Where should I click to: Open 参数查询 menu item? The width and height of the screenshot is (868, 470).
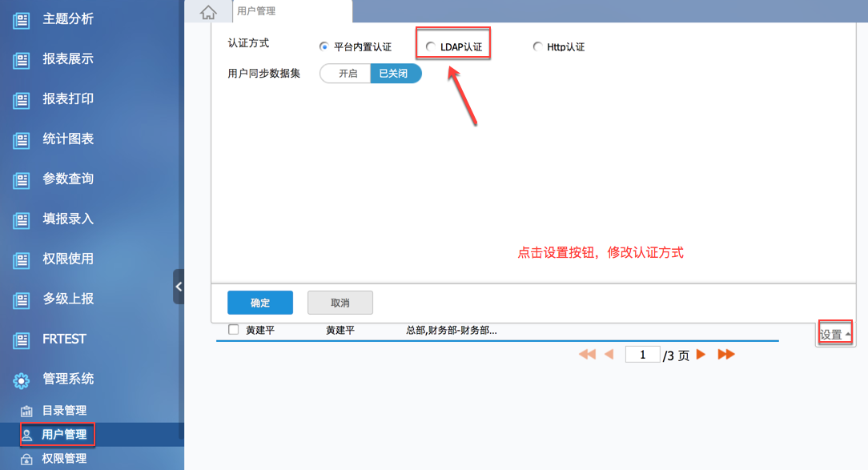(67, 179)
